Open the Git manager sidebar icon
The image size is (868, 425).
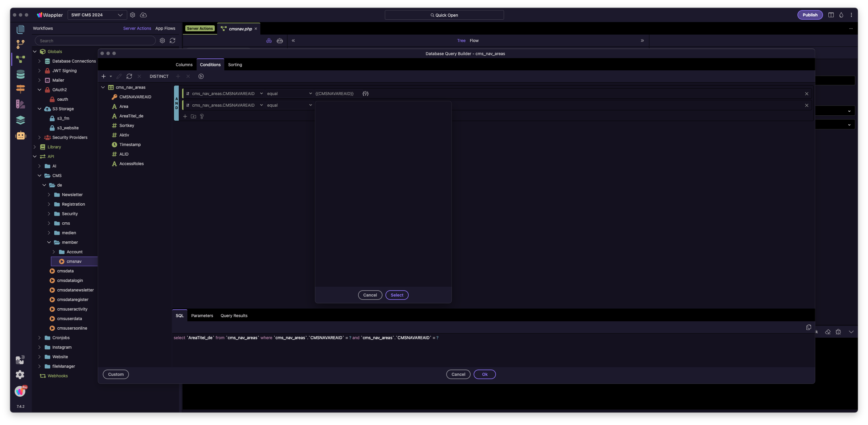(x=21, y=44)
